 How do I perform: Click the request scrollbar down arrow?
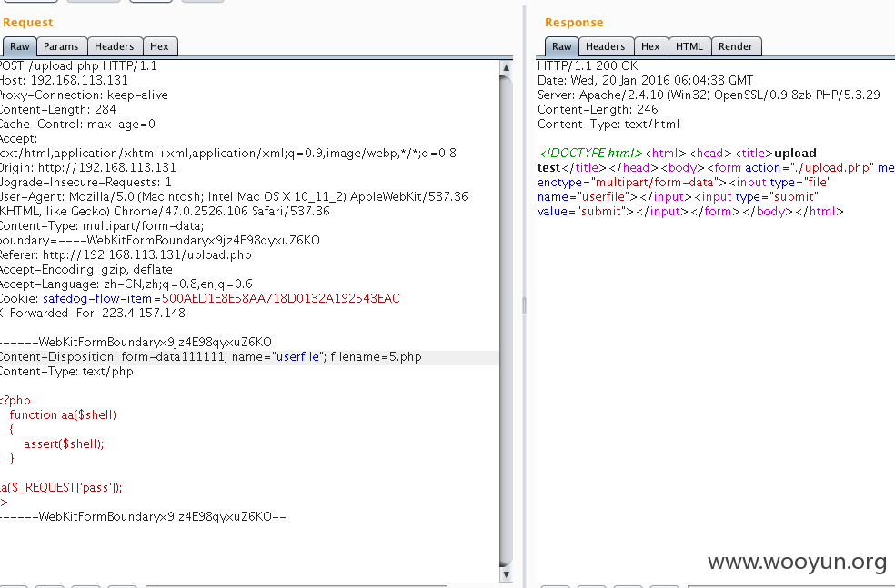pyautogui.click(x=506, y=574)
